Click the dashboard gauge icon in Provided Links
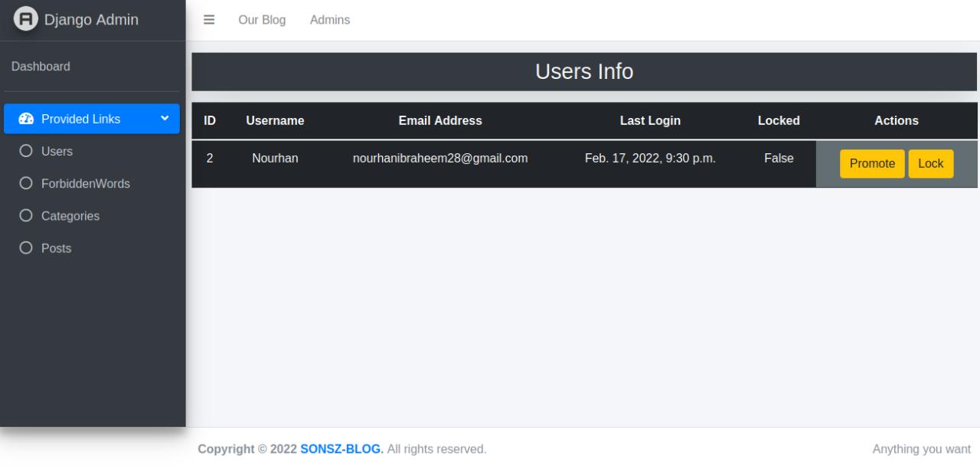The height and width of the screenshot is (469, 980). coord(26,119)
